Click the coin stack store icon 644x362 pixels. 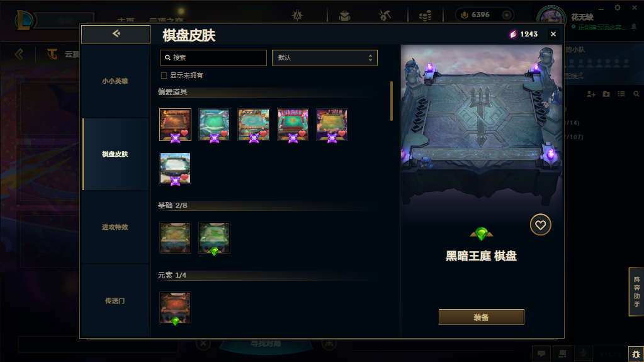[425, 16]
